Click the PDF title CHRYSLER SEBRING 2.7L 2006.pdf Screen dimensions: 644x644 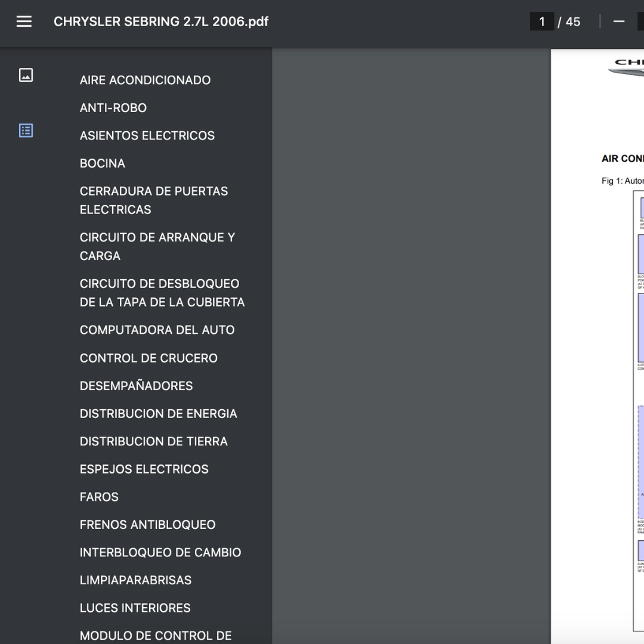tap(161, 21)
